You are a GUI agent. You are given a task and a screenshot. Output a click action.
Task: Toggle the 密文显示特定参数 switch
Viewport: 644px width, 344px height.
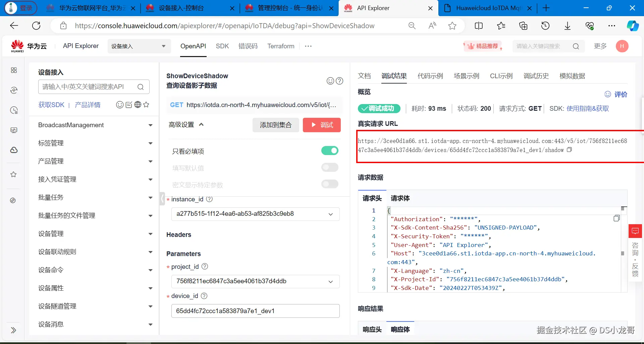(330, 184)
